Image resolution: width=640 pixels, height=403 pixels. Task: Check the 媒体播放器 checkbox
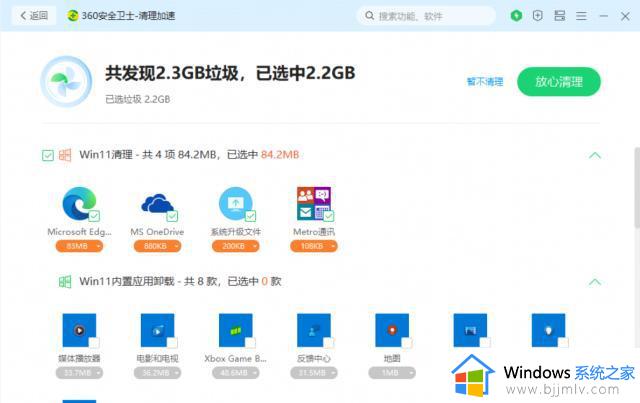(94, 342)
